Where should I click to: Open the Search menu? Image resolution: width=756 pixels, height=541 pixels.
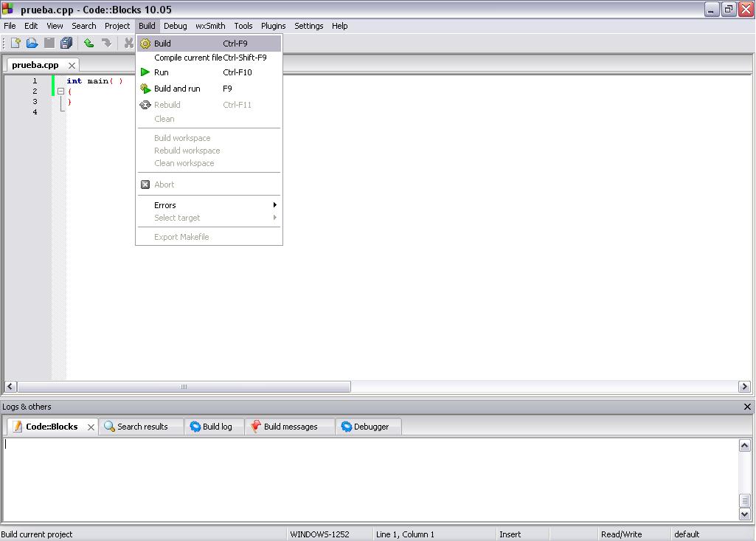84,26
